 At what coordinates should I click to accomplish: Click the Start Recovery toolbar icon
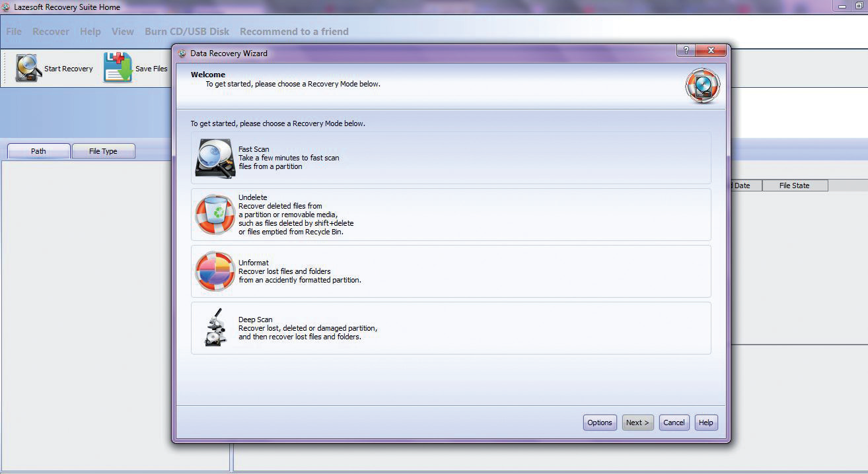[x=28, y=68]
